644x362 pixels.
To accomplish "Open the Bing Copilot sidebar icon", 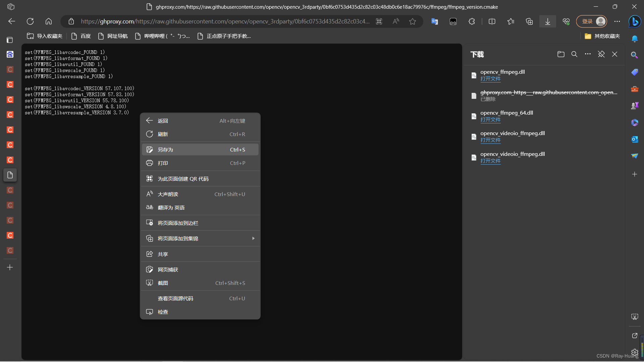I will pyautogui.click(x=635, y=21).
